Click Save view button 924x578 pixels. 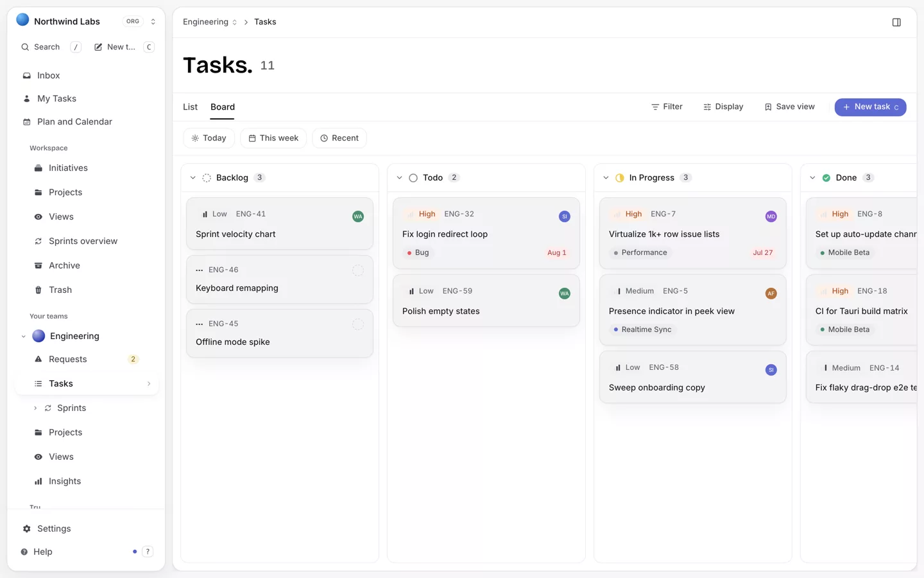(789, 107)
